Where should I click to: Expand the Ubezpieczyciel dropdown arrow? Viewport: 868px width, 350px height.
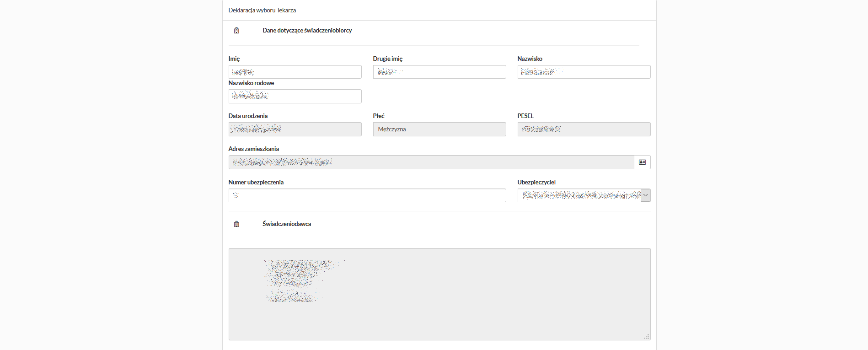(x=645, y=195)
